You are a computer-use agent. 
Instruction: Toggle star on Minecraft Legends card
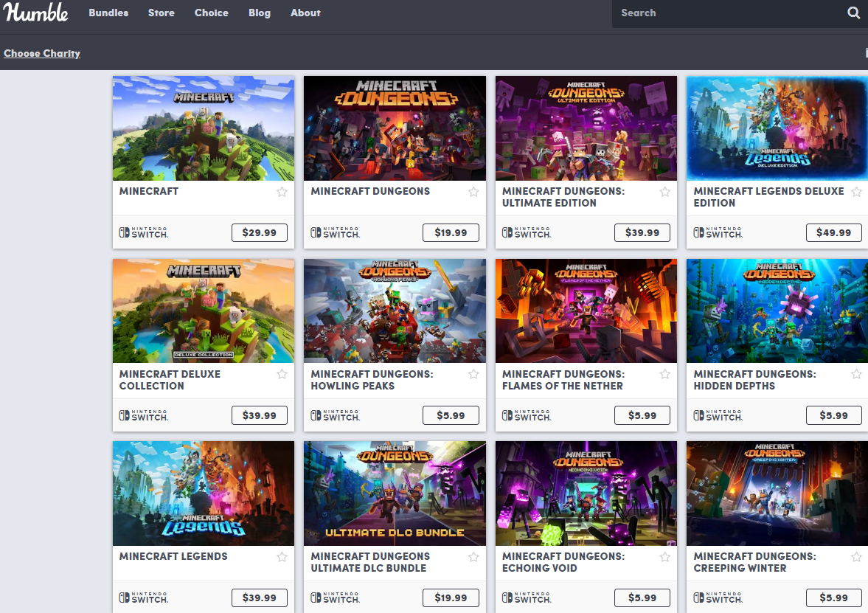coord(282,557)
